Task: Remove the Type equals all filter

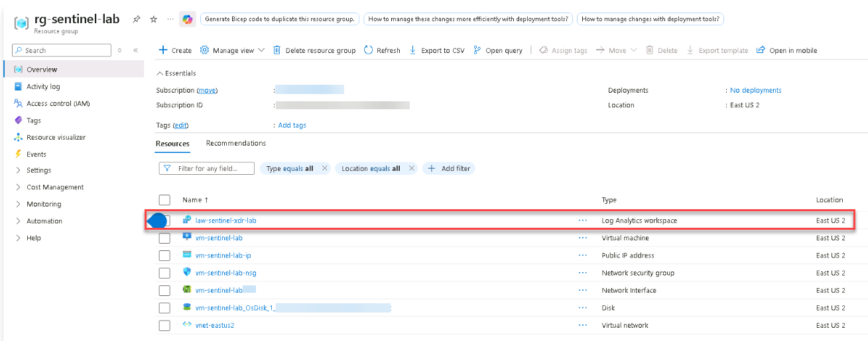Action: click(324, 169)
